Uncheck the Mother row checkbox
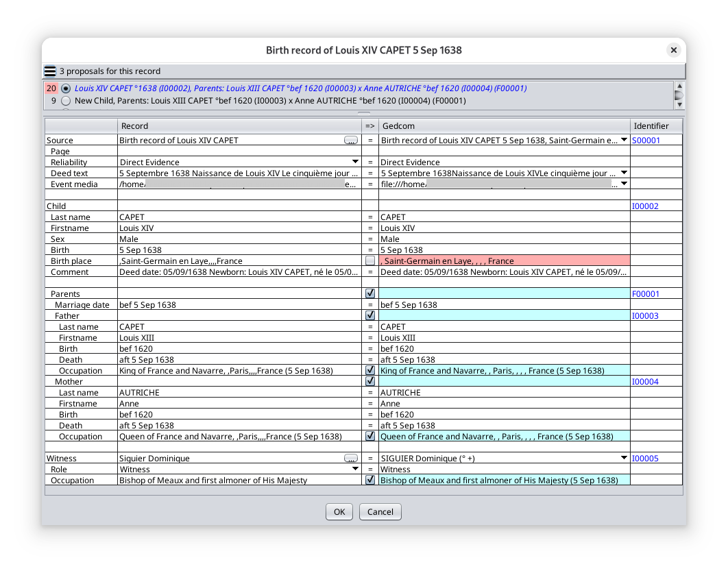The image size is (728, 571). click(x=370, y=381)
